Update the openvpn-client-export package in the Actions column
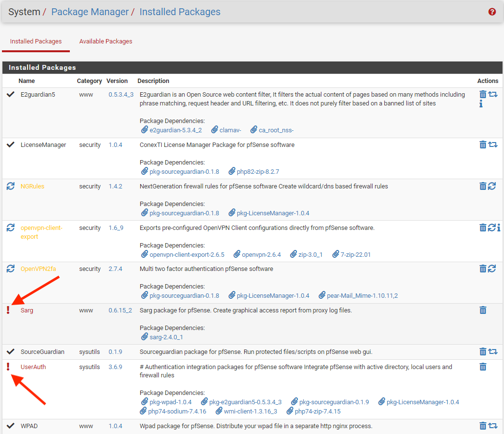The height and width of the screenshot is (434, 504). (x=492, y=228)
